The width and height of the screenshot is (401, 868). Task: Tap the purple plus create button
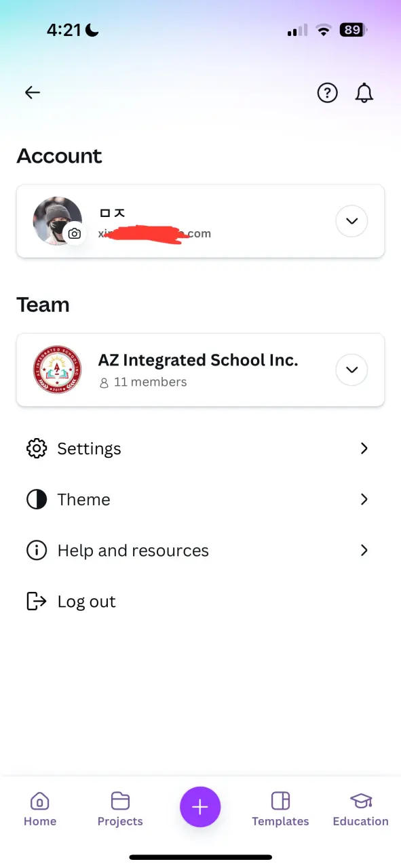(x=200, y=807)
